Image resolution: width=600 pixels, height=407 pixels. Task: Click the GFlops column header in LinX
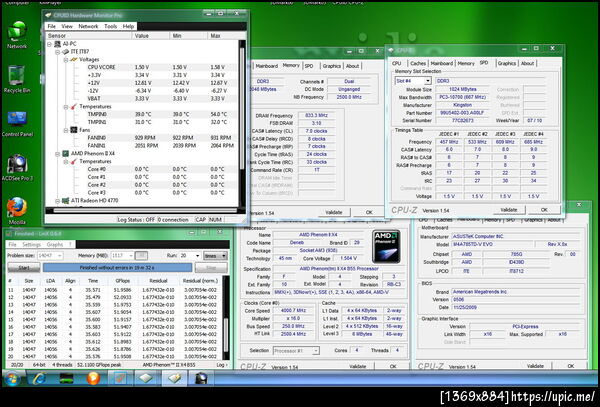click(x=122, y=281)
